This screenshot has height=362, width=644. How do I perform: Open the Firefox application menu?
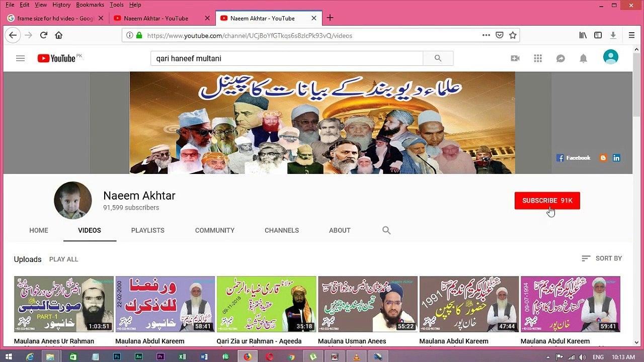point(631,35)
